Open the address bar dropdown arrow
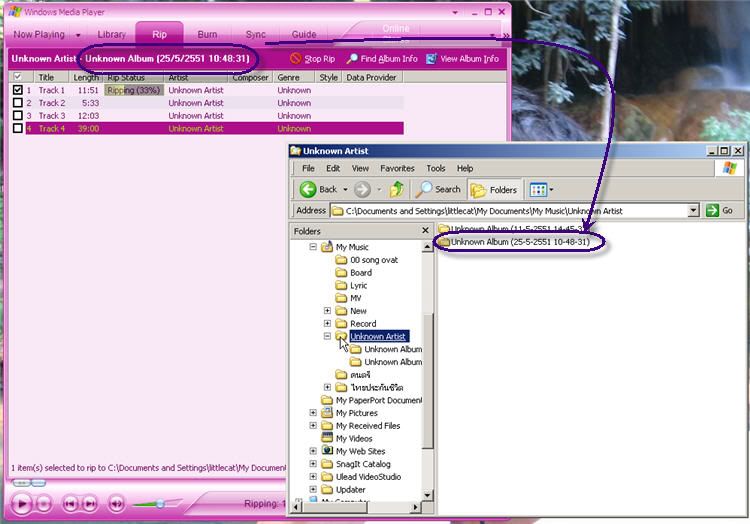This screenshot has height=524, width=750. point(693,211)
